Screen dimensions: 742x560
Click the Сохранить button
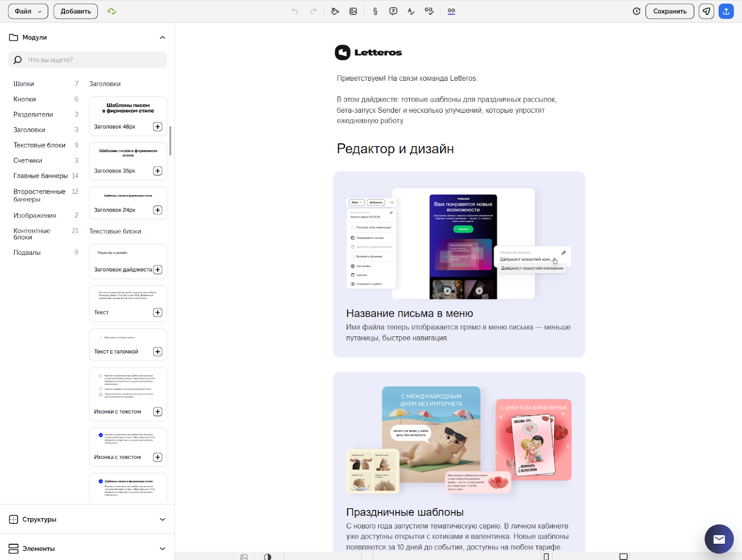tap(670, 11)
